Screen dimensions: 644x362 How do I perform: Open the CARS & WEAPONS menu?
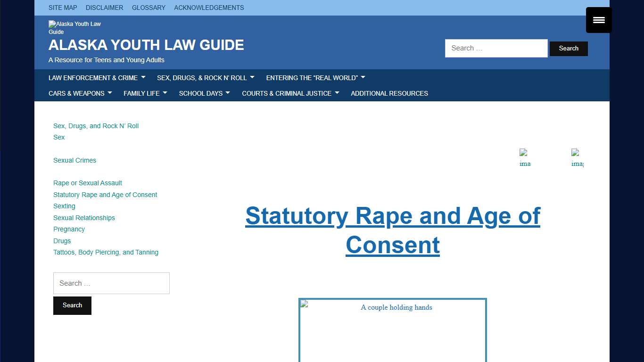click(77, 93)
